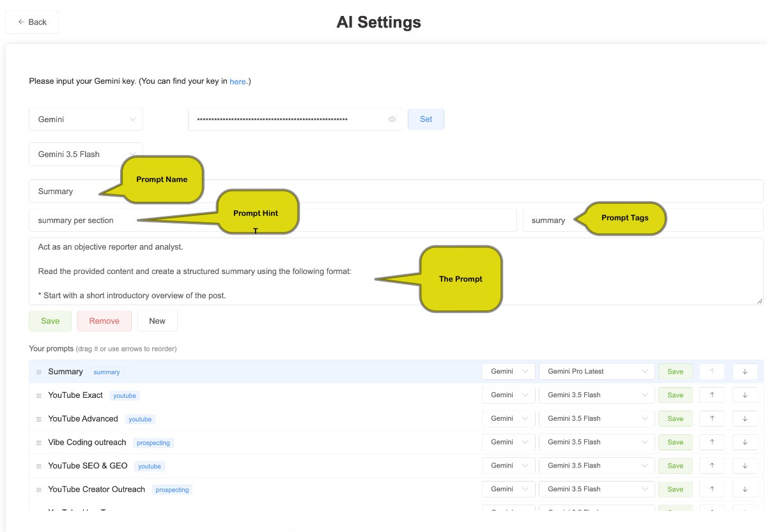The height and width of the screenshot is (532, 767).
Task: Click the 'summary' tag on Summary row
Action: click(107, 372)
